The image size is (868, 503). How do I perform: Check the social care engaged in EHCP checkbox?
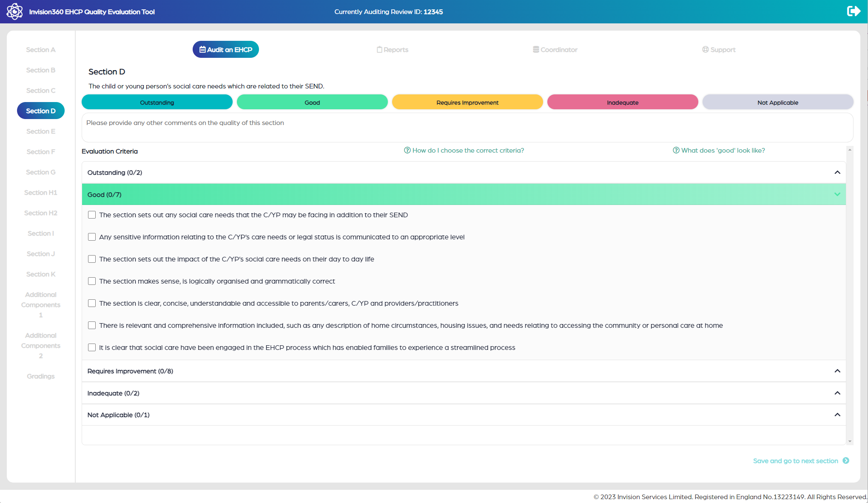pos(92,347)
